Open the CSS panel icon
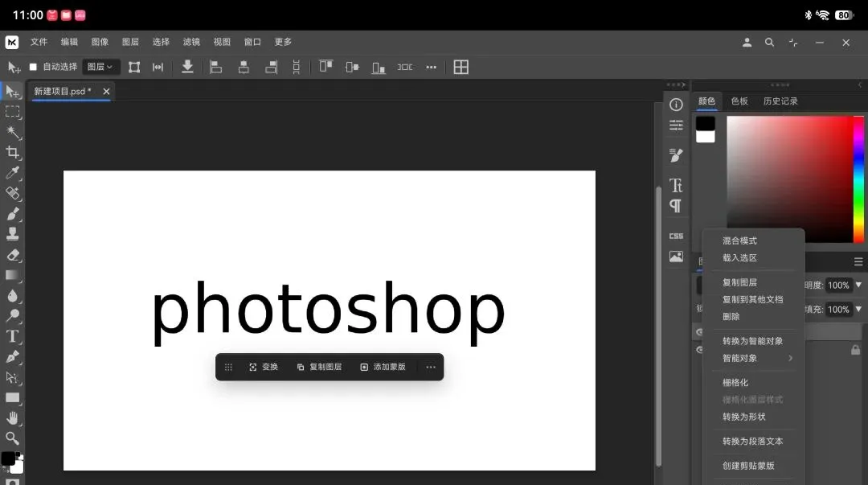Image resolution: width=868 pixels, height=485 pixels. pos(676,236)
